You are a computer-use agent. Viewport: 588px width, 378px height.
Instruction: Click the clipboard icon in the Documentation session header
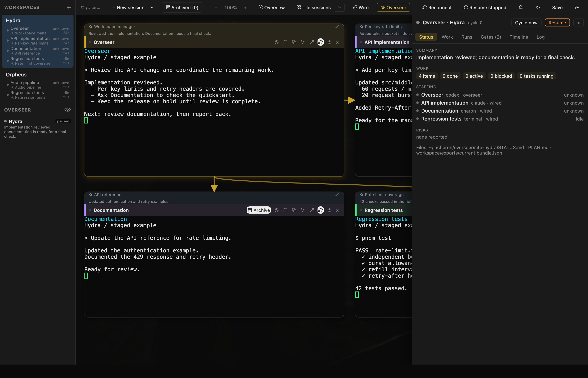click(x=285, y=210)
